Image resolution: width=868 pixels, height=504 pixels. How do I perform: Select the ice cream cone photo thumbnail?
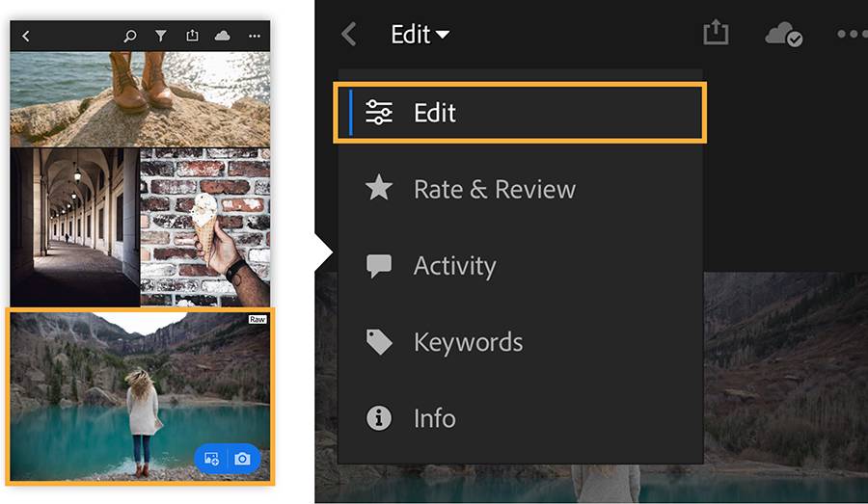(x=205, y=226)
